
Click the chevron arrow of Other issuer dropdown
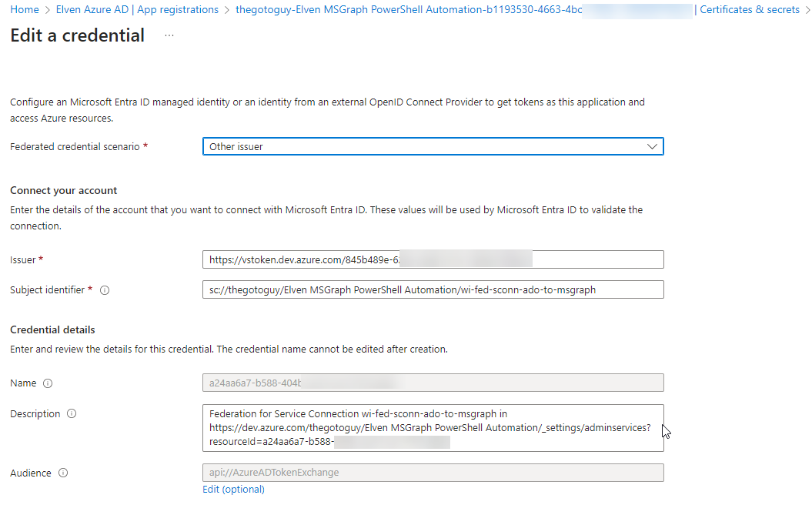[x=652, y=146]
